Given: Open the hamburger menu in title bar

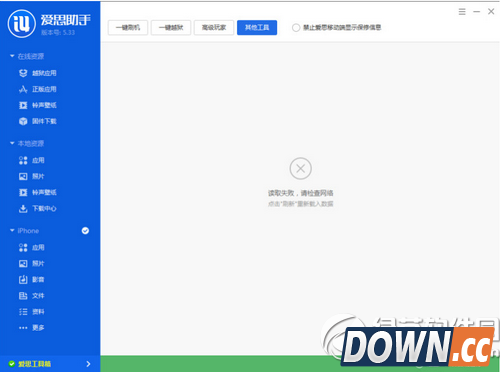Looking at the screenshot, I should (462, 12).
